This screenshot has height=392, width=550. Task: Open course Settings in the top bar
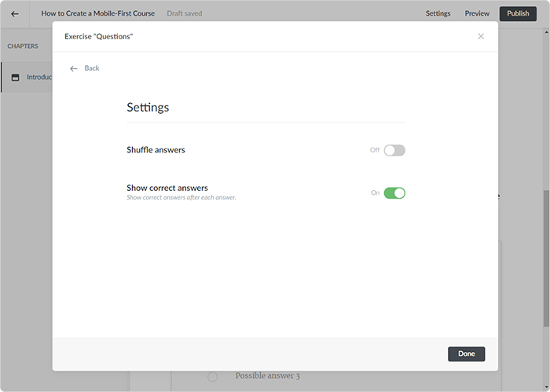(438, 13)
